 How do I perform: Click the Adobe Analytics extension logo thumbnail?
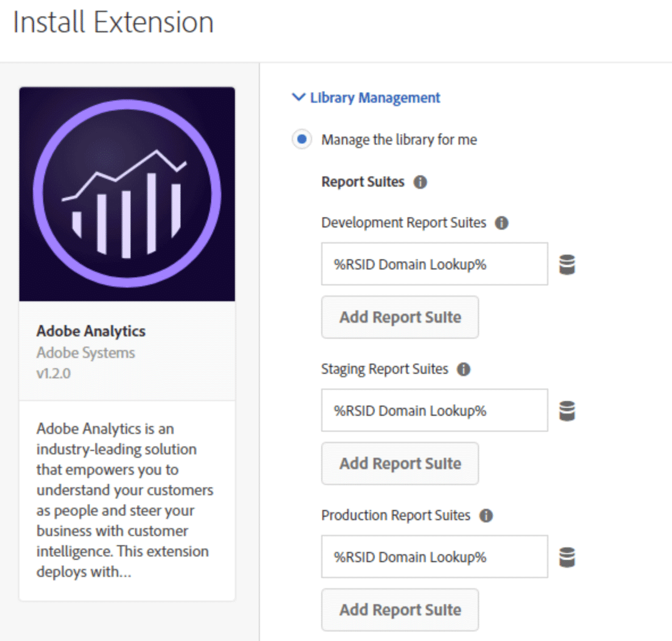click(127, 194)
